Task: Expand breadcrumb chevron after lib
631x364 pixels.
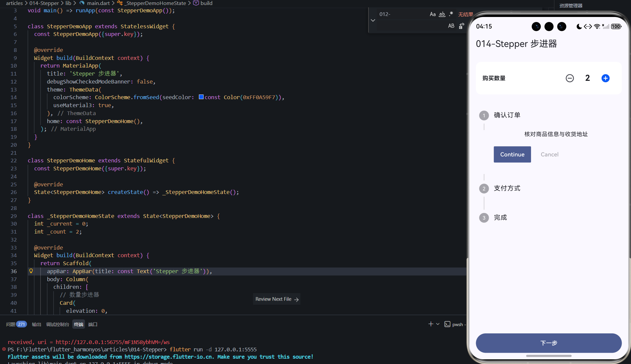Action: [x=75, y=3]
